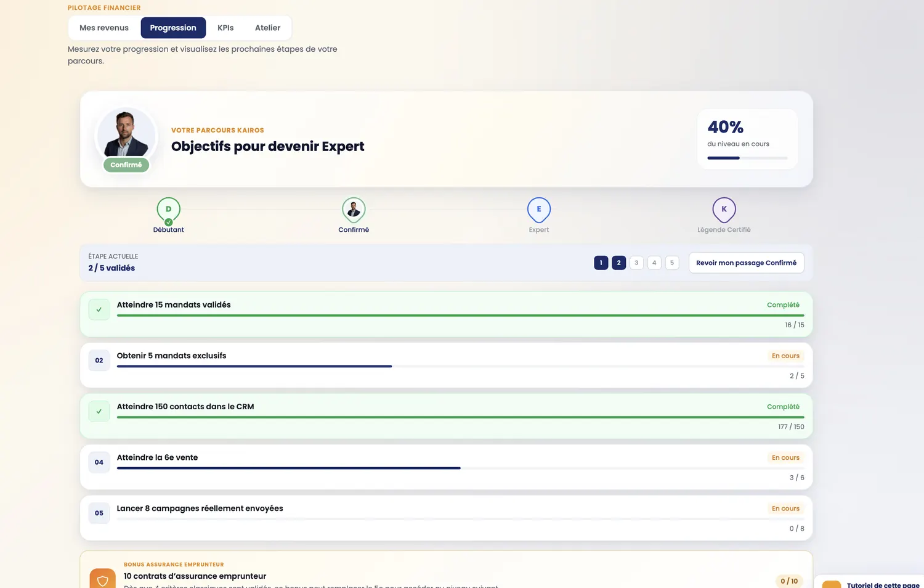Click En cours status of 8 campagnes
924x588 pixels.
[785, 508]
